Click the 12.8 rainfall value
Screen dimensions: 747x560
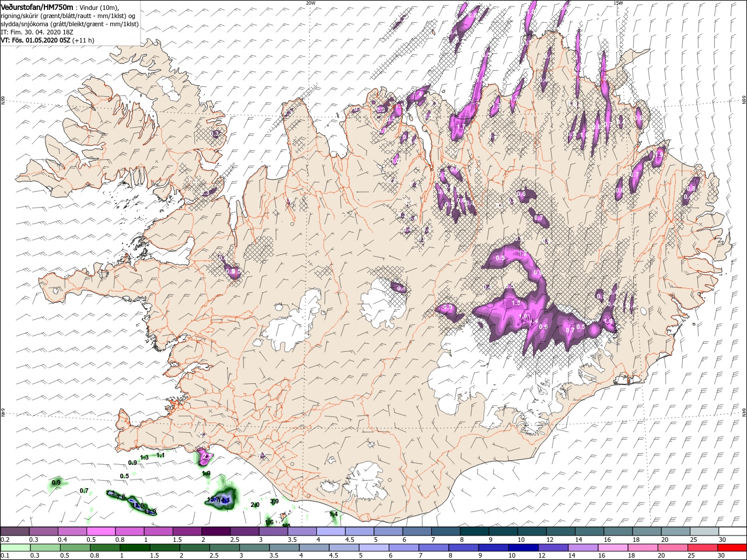[138, 505]
